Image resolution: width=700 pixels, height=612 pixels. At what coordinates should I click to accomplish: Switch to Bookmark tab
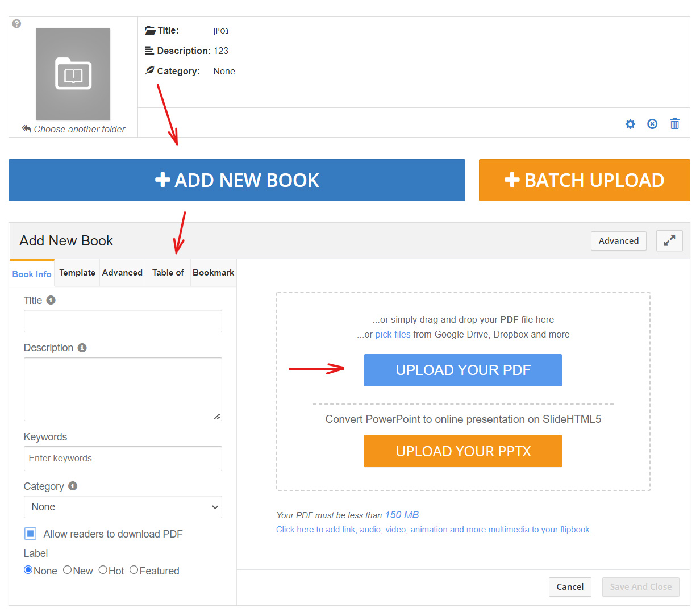click(213, 273)
